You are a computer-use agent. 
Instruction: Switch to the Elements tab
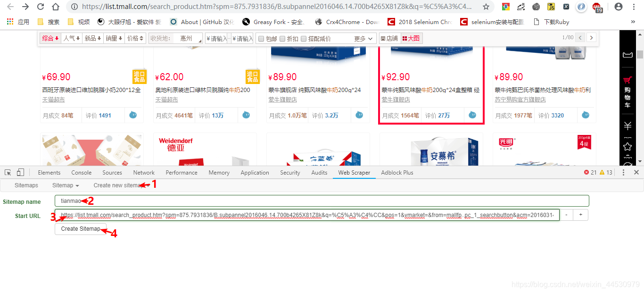click(49, 173)
